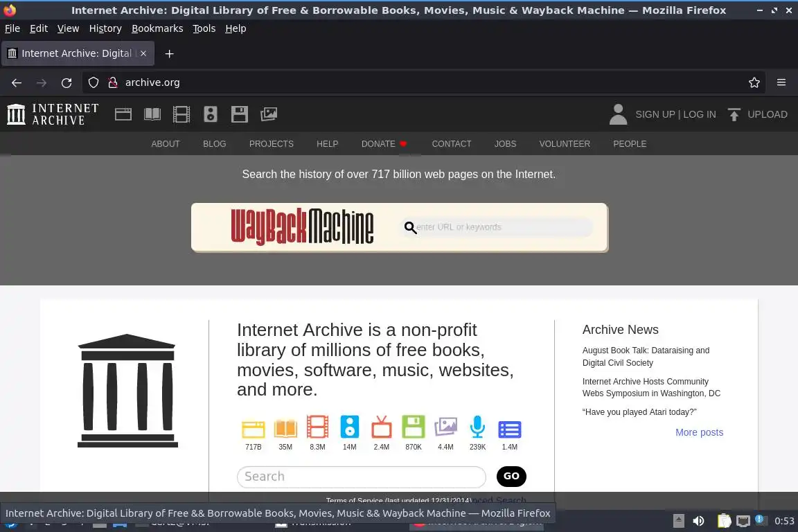Click the microphone icon labeled 239K
Screen dimensions: 798x532
pos(477,427)
